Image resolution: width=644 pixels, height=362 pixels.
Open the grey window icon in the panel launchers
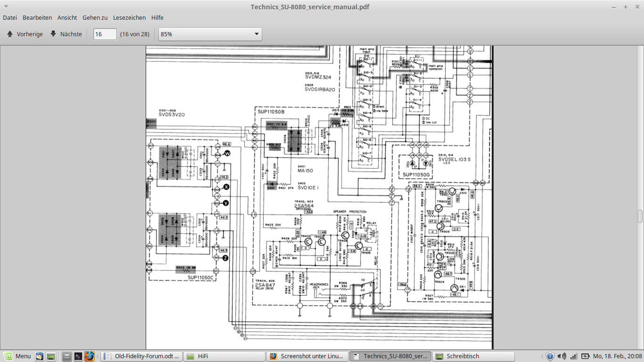[x=67, y=356]
